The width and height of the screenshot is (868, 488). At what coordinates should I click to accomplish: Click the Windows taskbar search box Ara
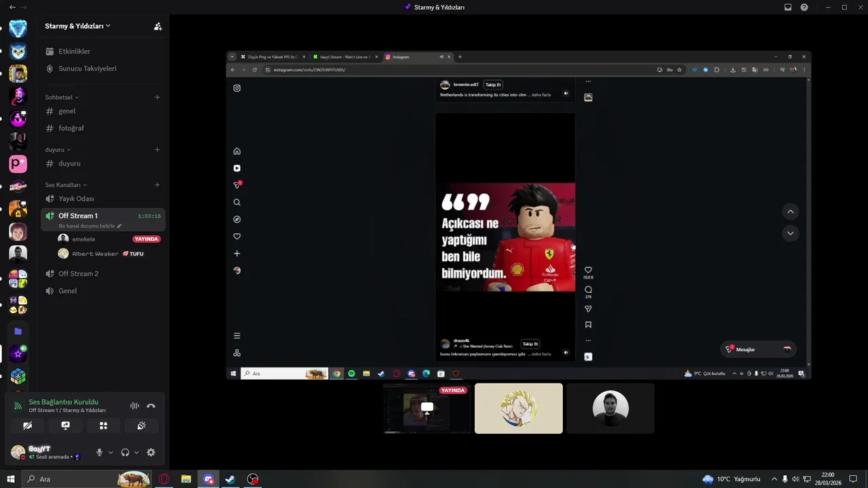coord(86,479)
